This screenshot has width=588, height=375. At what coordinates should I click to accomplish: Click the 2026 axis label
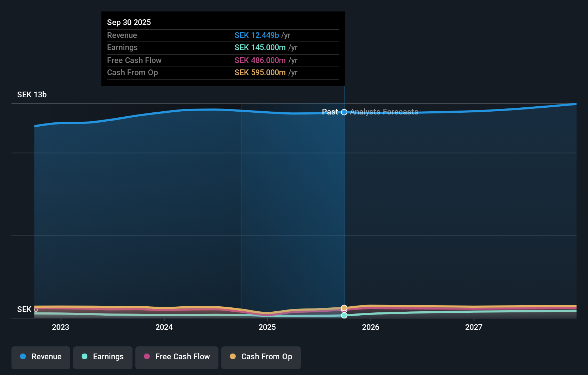(371, 327)
